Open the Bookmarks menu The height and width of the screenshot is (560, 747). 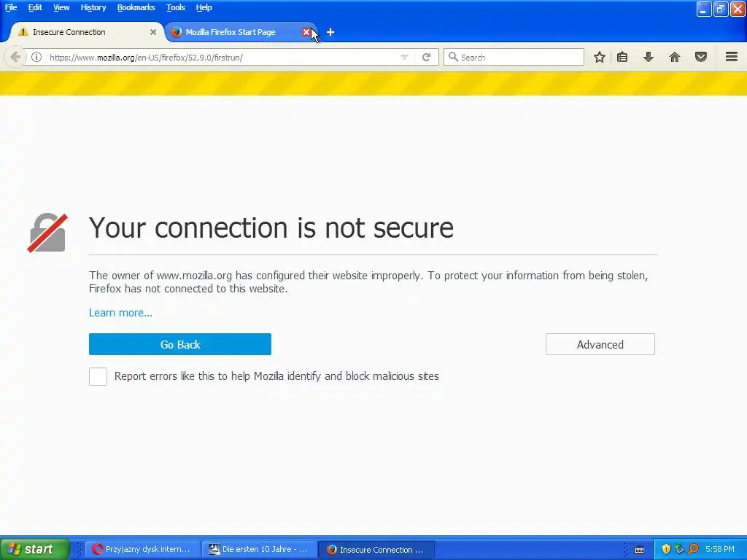pos(136,7)
